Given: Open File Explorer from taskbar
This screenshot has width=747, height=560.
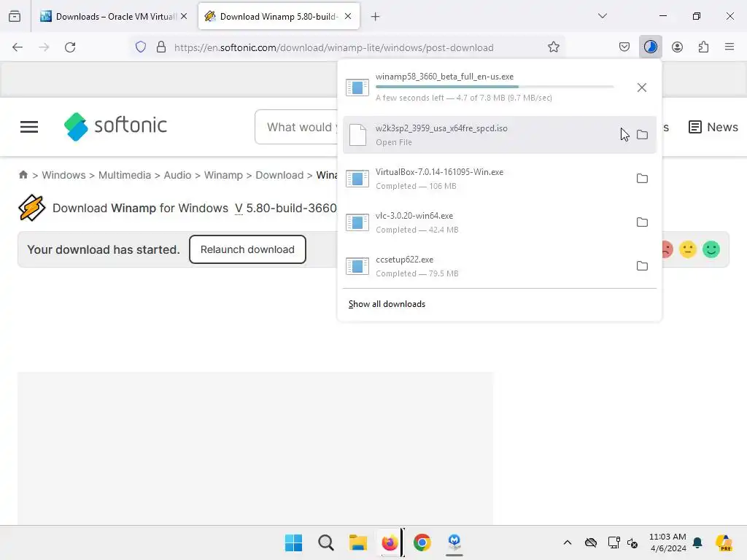Looking at the screenshot, I should (x=357, y=542).
